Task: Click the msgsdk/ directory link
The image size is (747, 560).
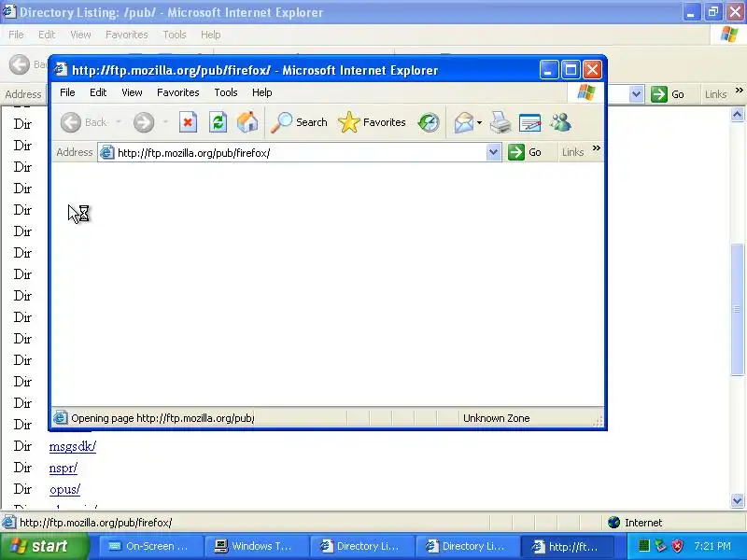Action: (x=73, y=446)
